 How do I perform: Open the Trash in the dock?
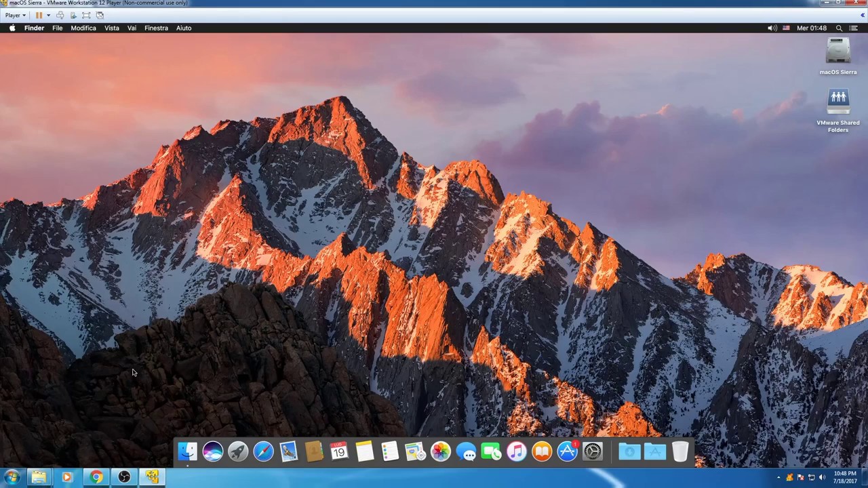[680, 451]
